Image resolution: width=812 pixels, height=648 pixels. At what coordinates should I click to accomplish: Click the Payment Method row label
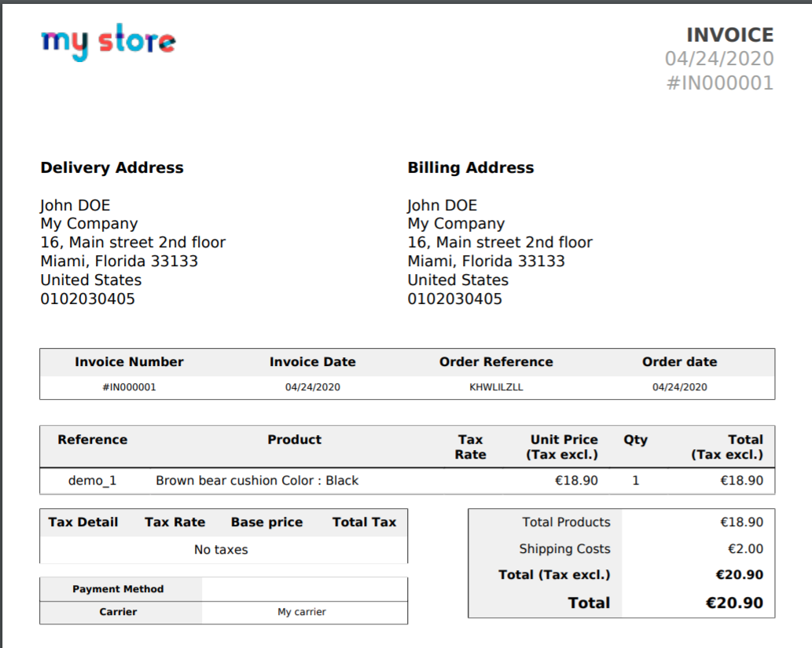point(118,588)
